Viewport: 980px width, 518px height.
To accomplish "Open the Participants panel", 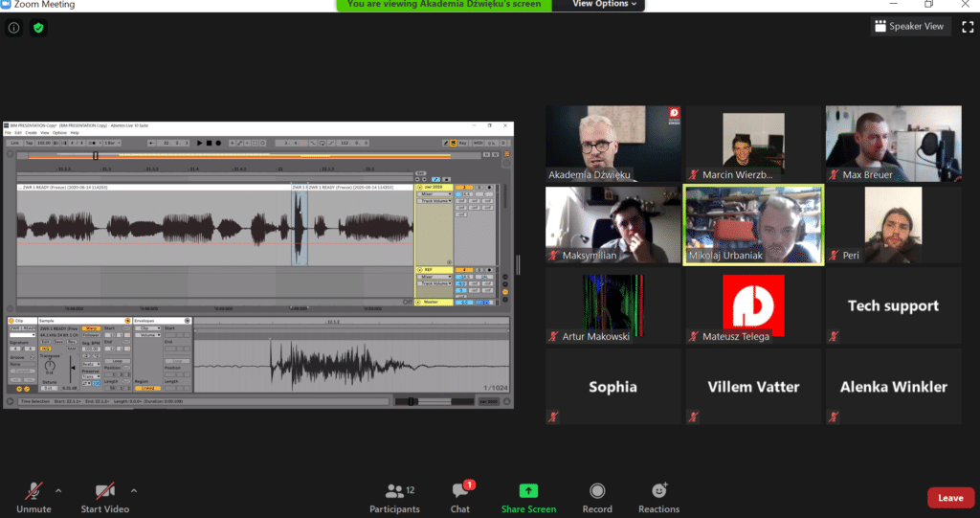I will [394, 498].
